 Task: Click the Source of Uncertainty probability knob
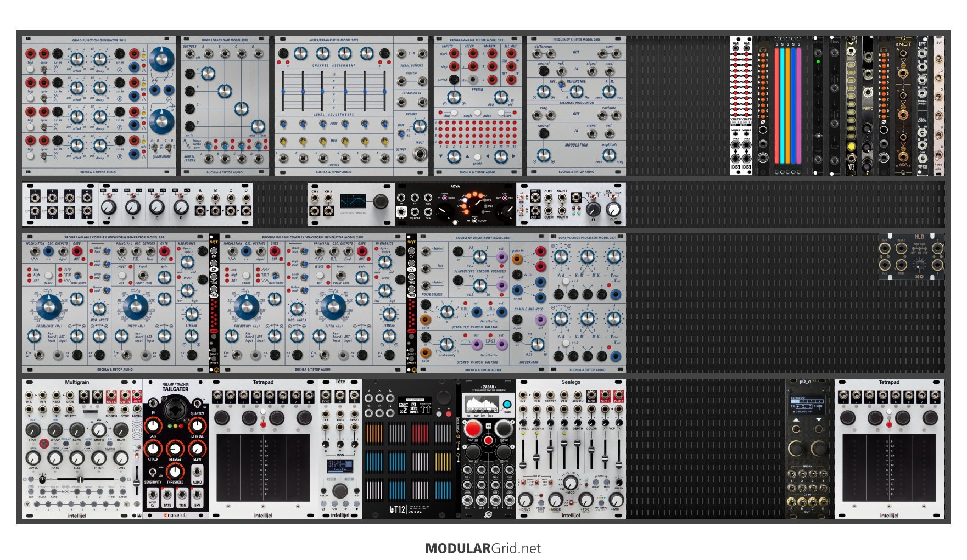click(x=447, y=344)
